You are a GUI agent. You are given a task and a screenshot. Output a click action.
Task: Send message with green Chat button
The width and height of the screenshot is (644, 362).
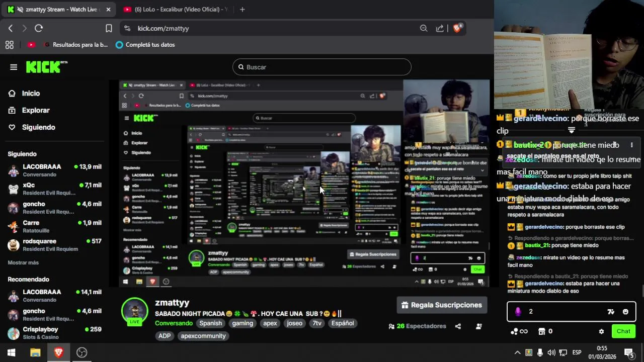623,331
